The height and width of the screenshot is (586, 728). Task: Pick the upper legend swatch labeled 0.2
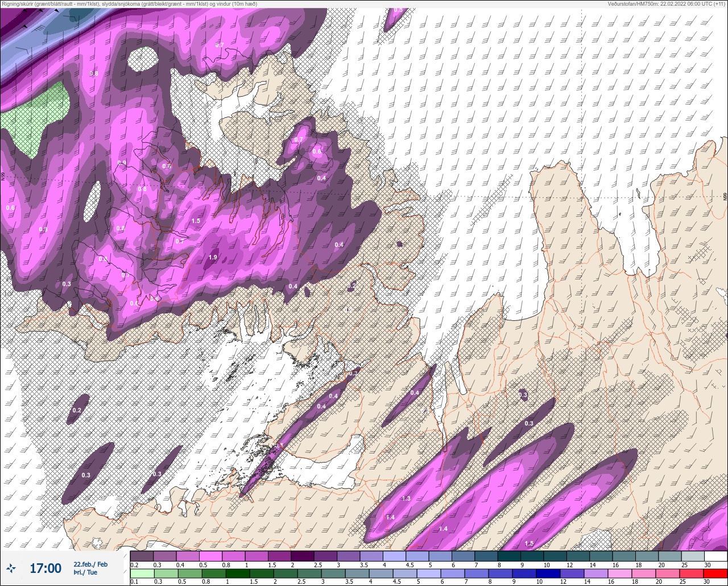click(x=142, y=556)
